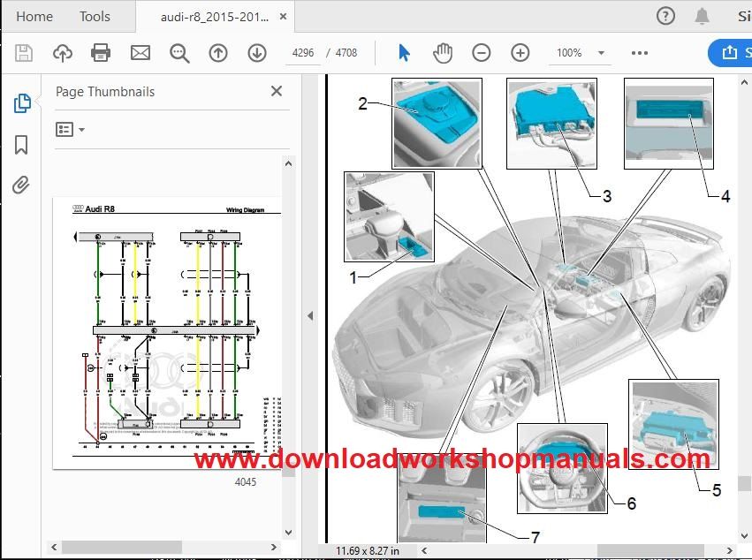Zoom in with the plus button
Viewport: 752px width, 560px height.
click(520, 53)
